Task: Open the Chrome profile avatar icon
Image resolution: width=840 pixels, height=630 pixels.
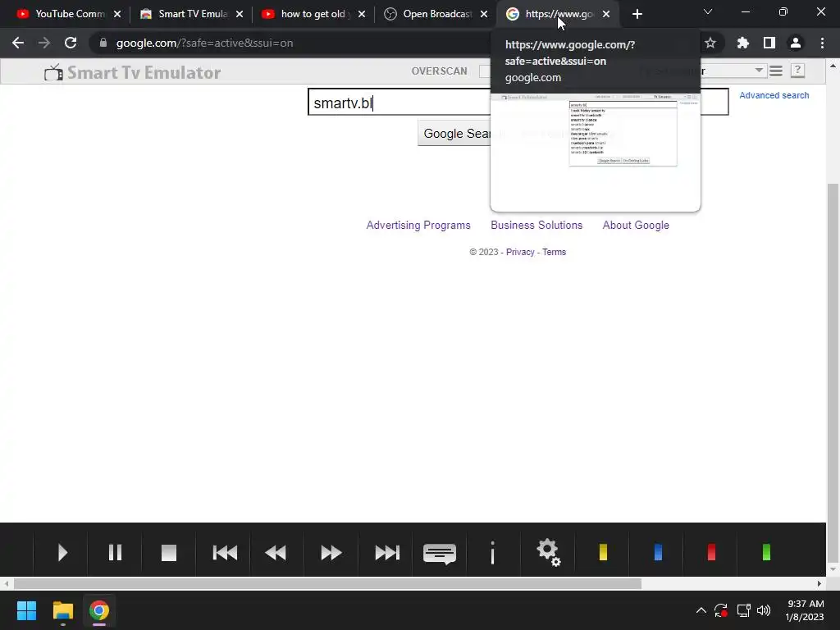Action: (796, 43)
